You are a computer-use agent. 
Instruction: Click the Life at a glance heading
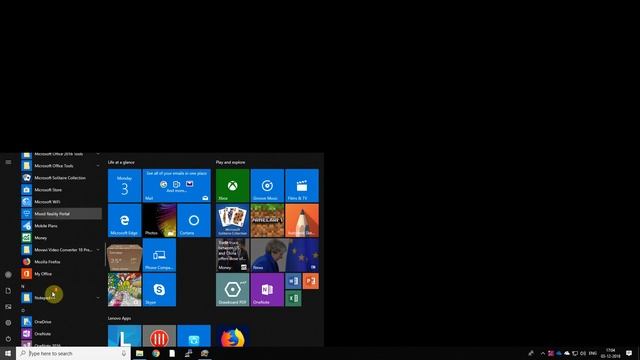coord(121,162)
